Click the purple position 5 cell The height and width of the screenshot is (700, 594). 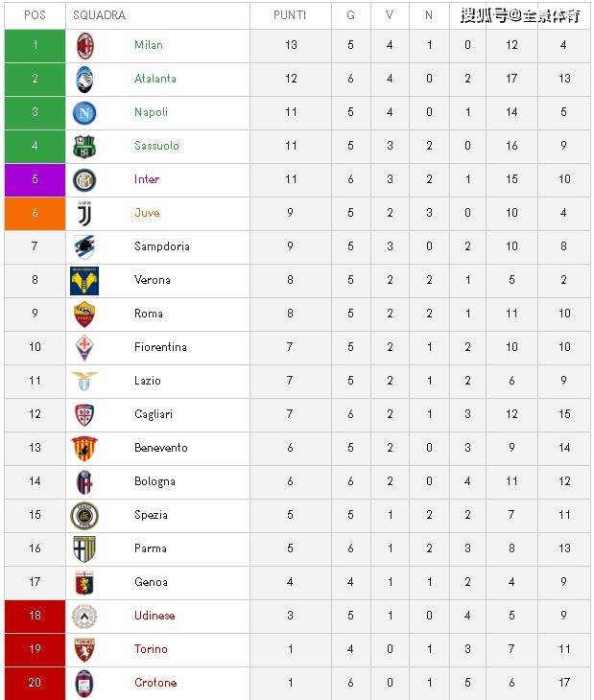tap(35, 179)
